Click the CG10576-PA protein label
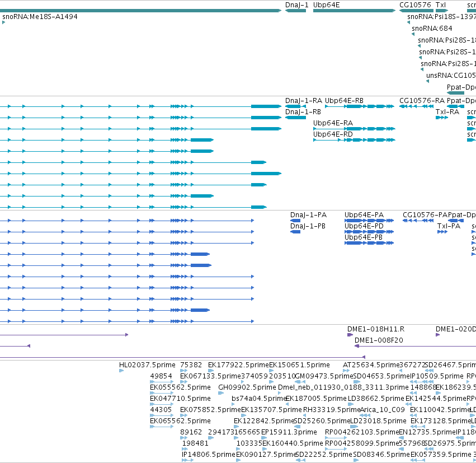 point(425,215)
